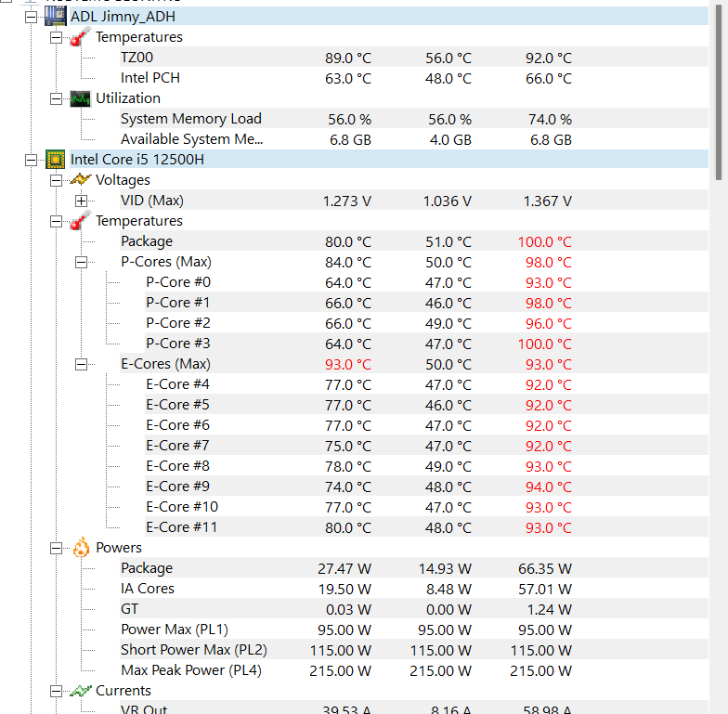Screen dimensions: 728x714
Task: Select the TZ00 temperature row
Action: (414, 58)
